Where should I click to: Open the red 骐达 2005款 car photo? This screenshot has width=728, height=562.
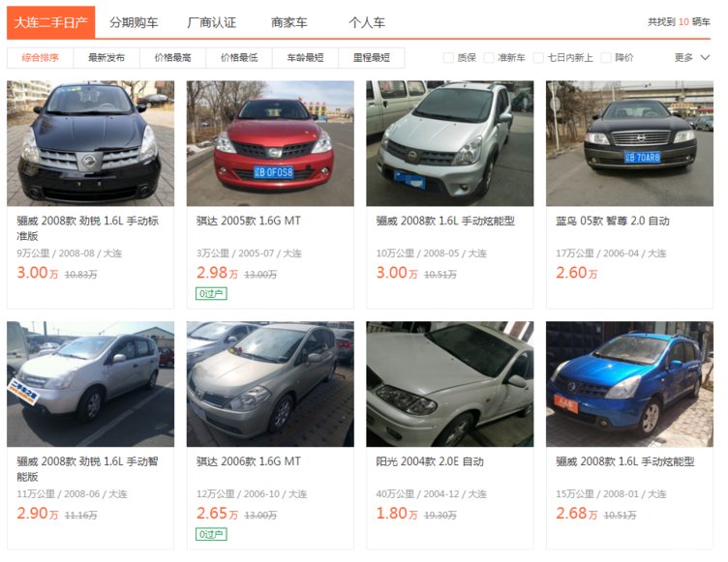click(270, 143)
